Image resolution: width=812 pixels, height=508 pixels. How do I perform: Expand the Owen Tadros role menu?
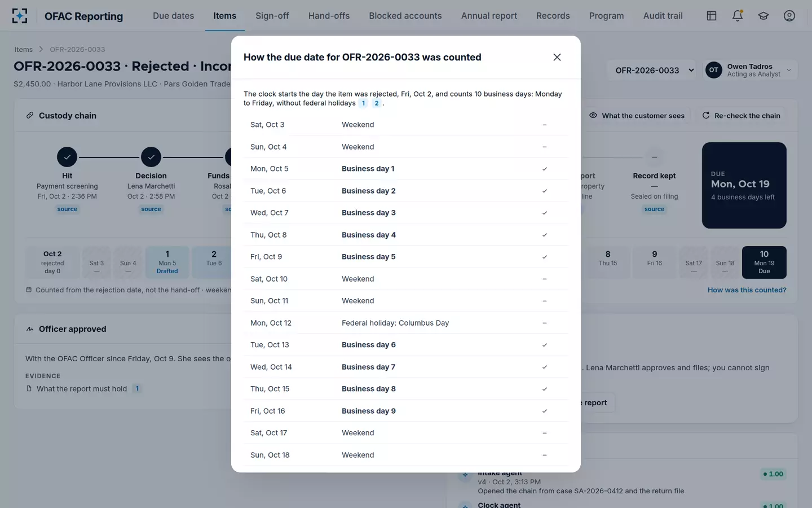point(750,70)
